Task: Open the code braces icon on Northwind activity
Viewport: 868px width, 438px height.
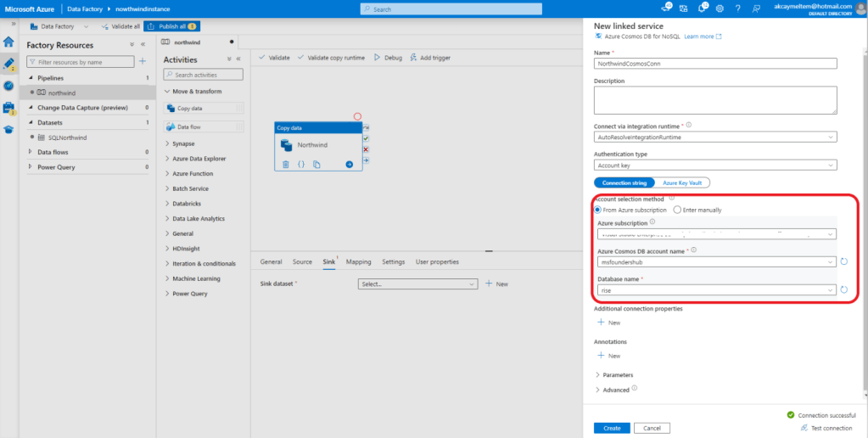Action: tap(300, 164)
